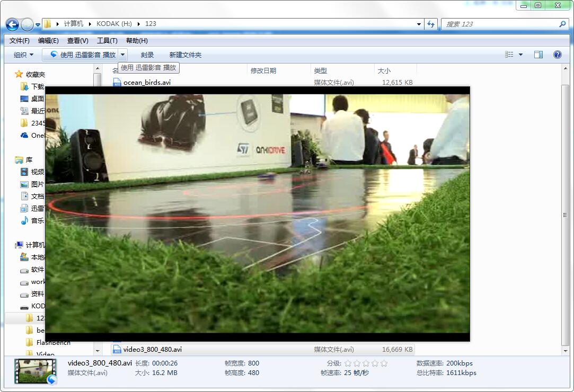Viewport: 574px width, 392px height.
Task: Click the 音乐 library music note icon
Action: tap(24, 220)
